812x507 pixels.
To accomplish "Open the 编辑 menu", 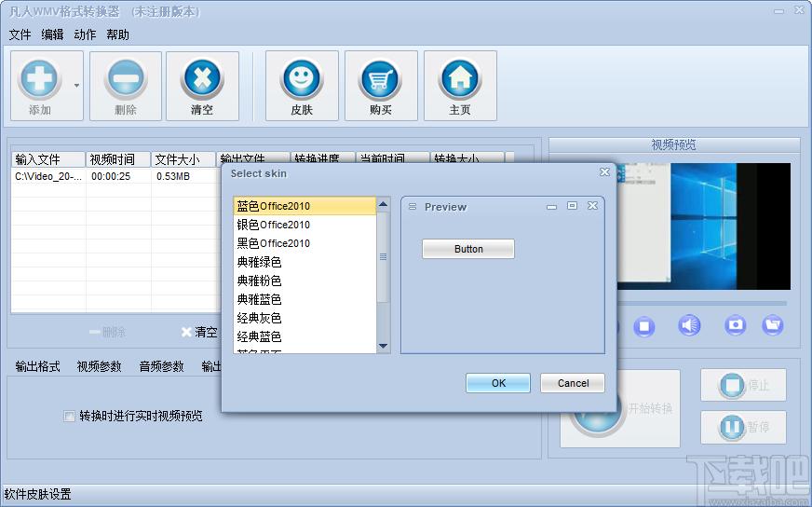I will 52,34.
